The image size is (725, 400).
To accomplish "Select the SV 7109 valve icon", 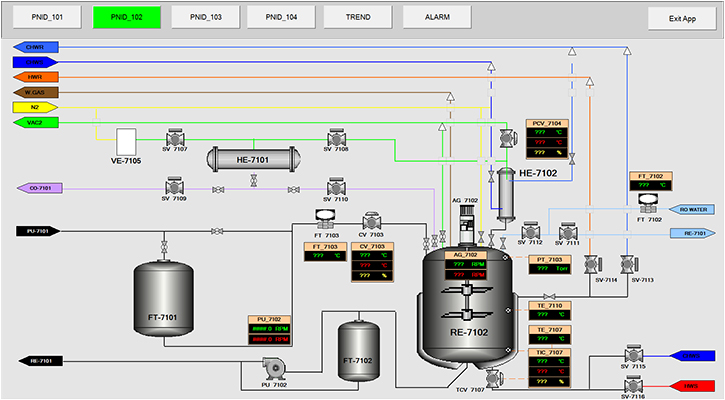I will point(174,186).
